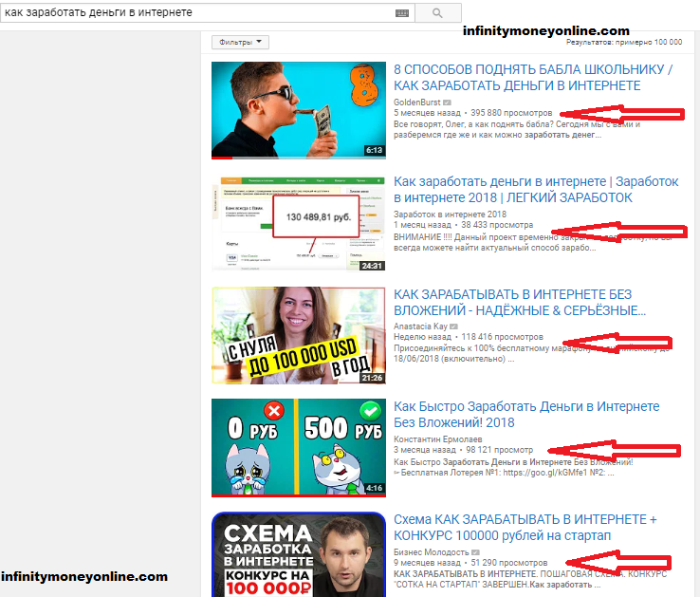The image size is (700, 597).
Task: Click description mentioning 'Бесплатная Лотерея №1'
Action: click(513, 467)
